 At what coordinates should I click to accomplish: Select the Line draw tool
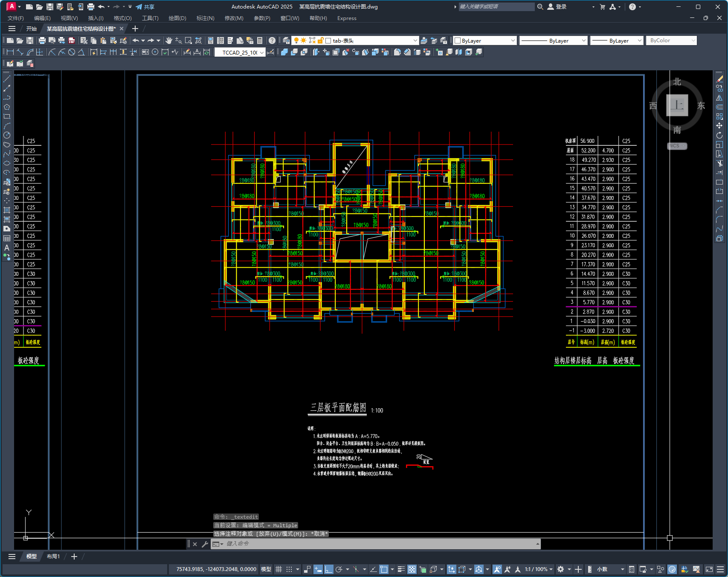[7, 79]
